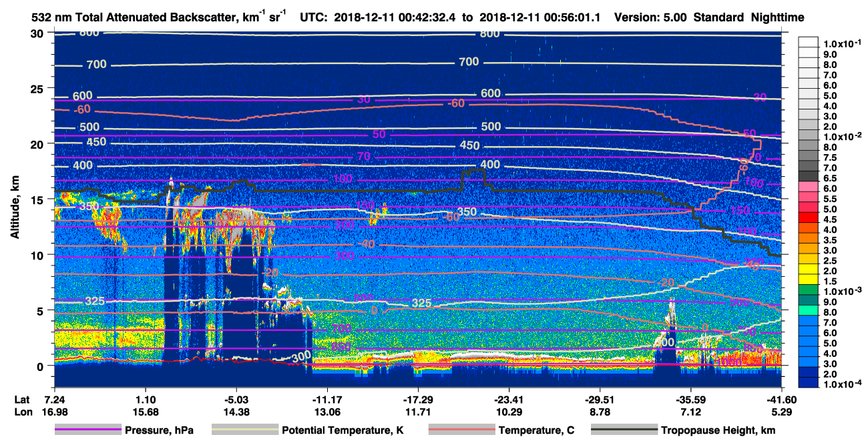Click latitude value '7.24'
The height and width of the screenshot is (445, 868).
[54, 400]
